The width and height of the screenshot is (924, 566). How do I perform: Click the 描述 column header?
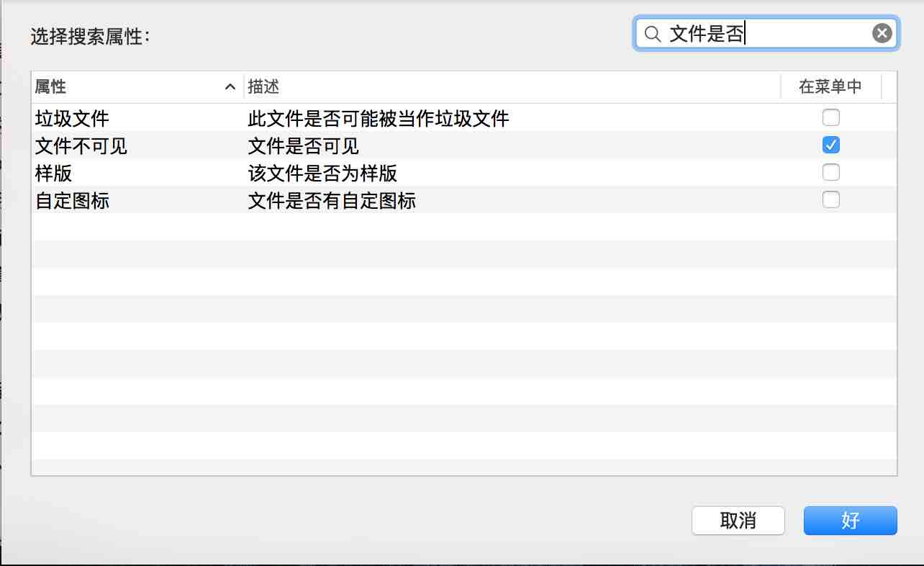263,87
